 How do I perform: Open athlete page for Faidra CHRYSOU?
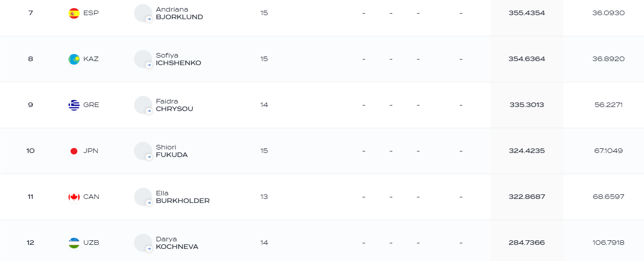click(174, 105)
